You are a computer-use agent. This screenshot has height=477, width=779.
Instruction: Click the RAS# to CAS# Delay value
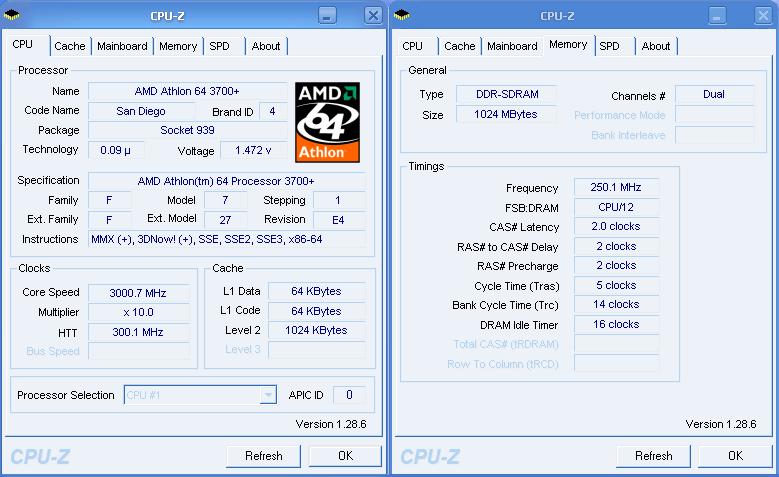click(x=616, y=246)
